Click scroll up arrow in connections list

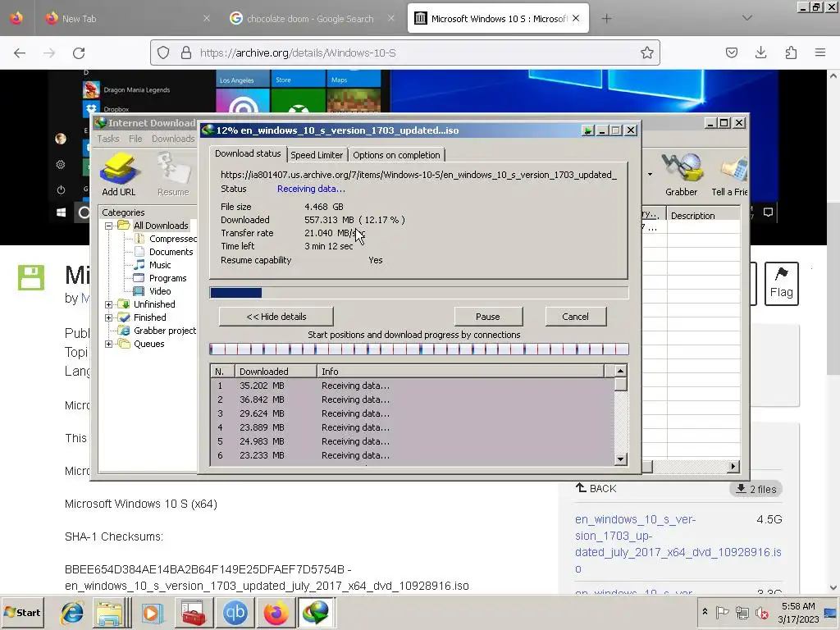tap(620, 371)
